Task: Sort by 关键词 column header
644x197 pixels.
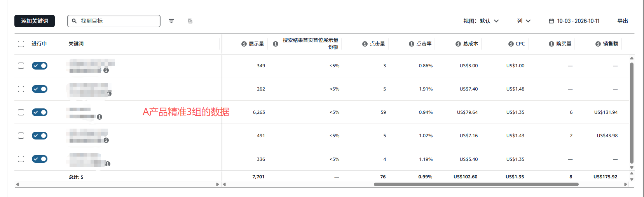Action: 76,44
